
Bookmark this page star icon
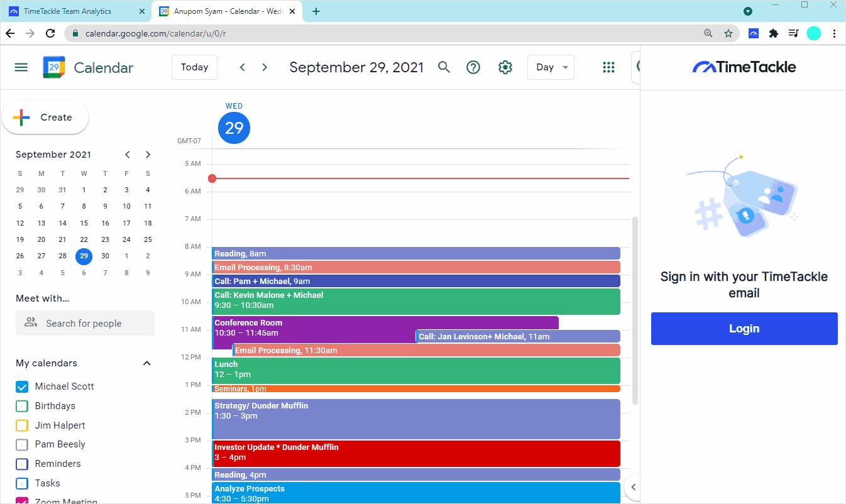coord(728,33)
